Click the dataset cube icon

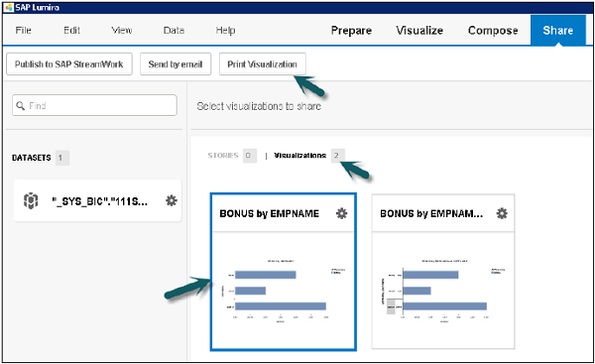coord(31,200)
